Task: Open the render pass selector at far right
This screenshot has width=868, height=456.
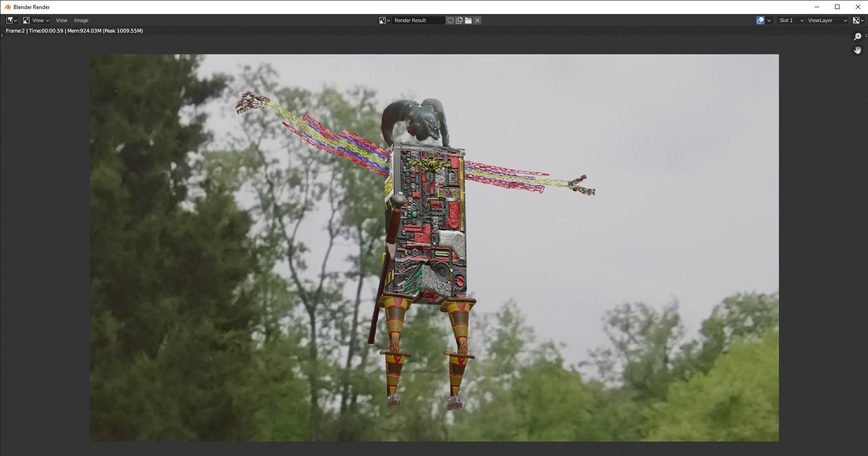Action: [859, 20]
